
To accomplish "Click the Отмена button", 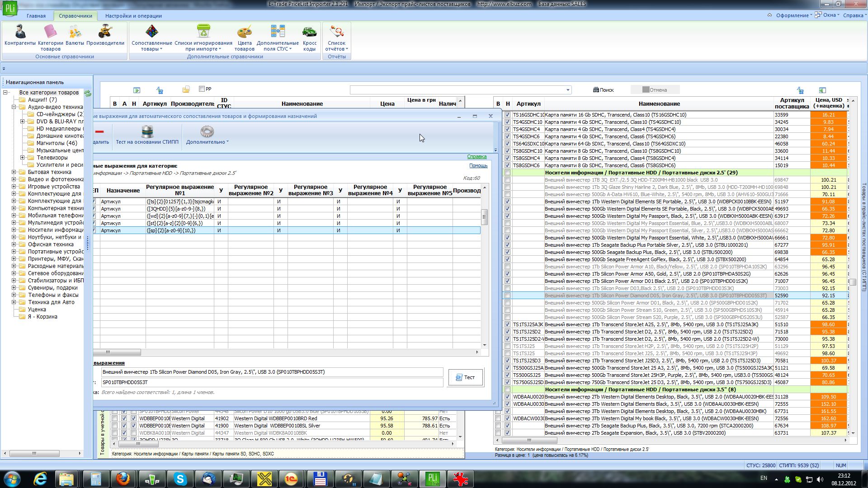I will pyautogui.click(x=655, y=90).
